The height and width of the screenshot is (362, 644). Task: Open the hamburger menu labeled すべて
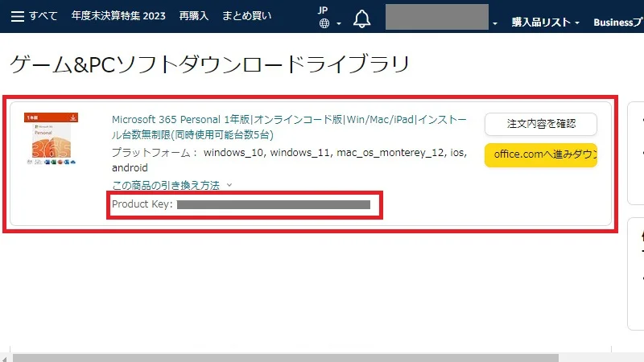(34, 16)
